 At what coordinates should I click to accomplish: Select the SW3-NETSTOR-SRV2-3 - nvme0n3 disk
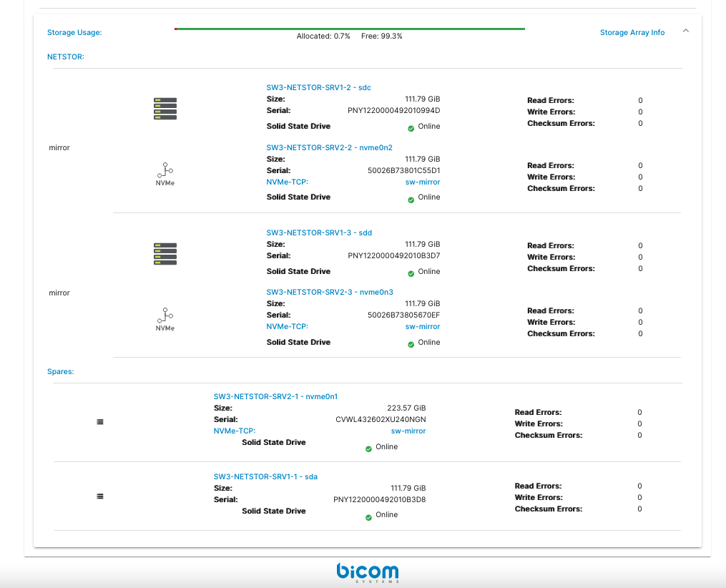330,292
